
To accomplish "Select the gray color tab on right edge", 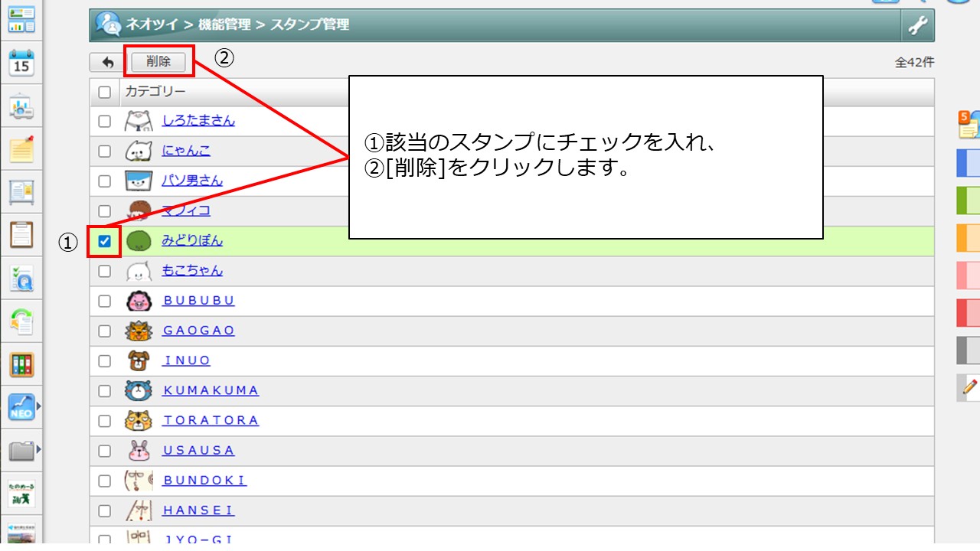I will [x=969, y=350].
